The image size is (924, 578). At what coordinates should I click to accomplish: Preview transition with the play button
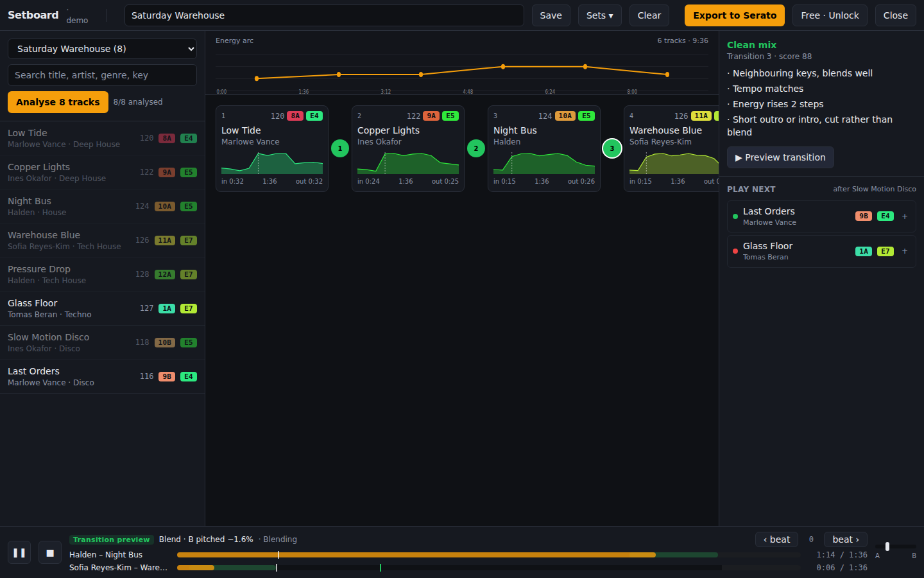(780, 157)
